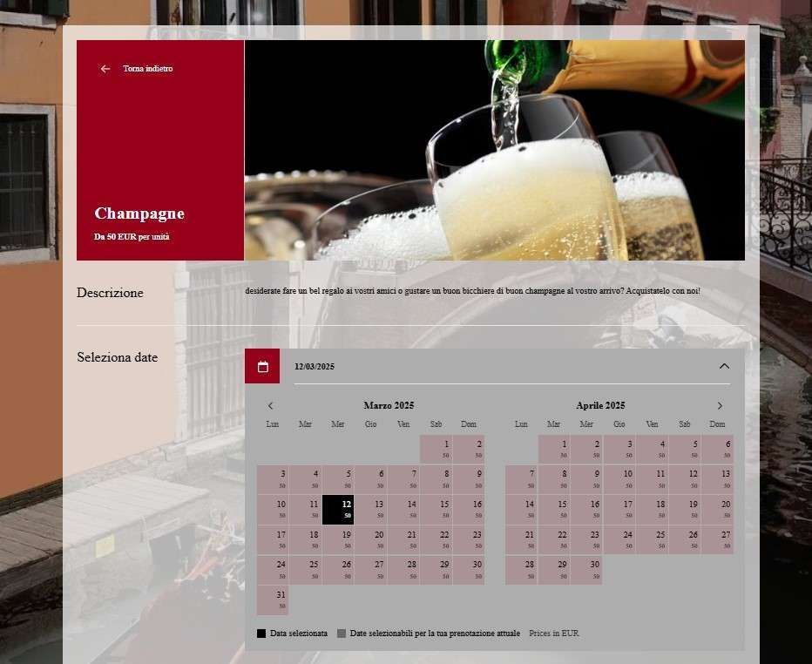The width and height of the screenshot is (812, 664).
Task: Click the gray selectable-dates legend square
Action: (343, 634)
